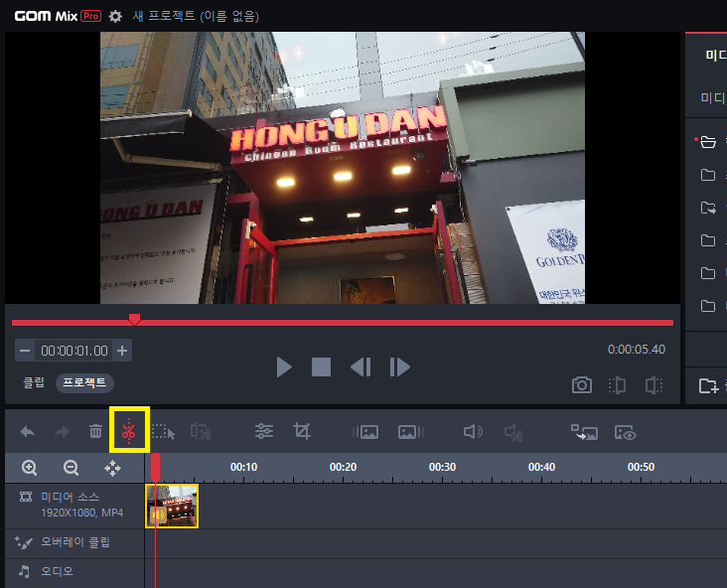Take a snapshot with camera icon
The width and height of the screenshot is (727, 588).
581,385
